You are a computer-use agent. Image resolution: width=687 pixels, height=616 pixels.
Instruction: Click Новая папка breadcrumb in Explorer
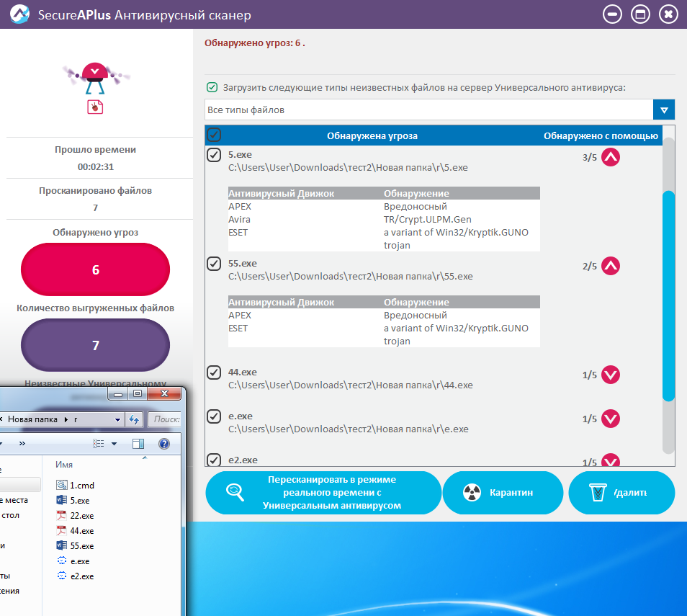32,419
